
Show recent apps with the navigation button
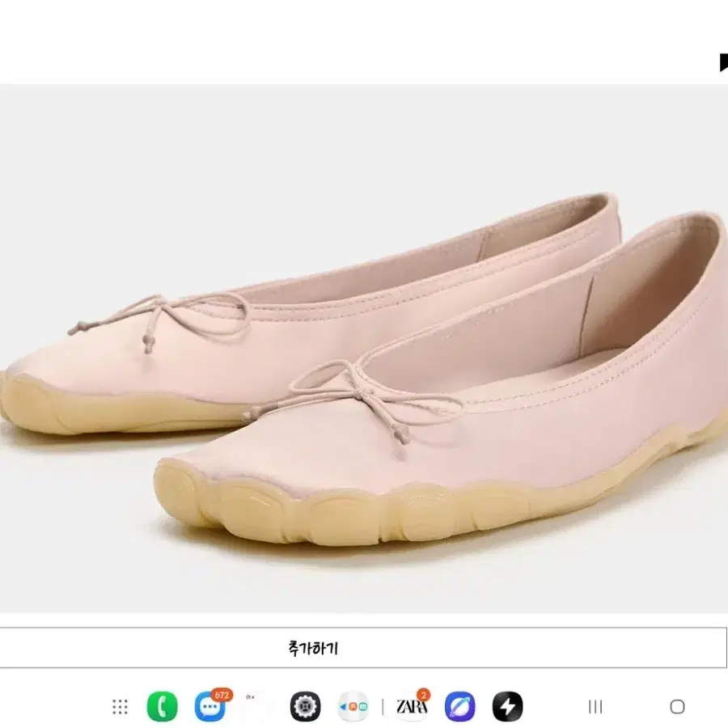coord(595,707)
